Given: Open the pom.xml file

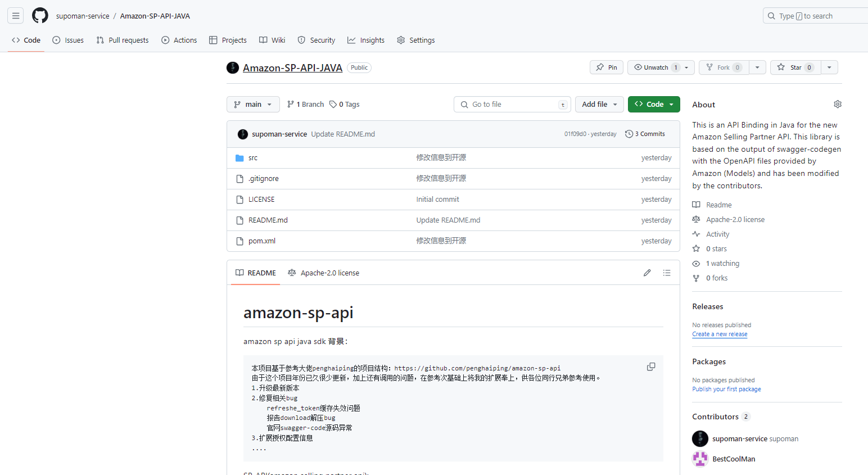Looking at the screenshot, I should (262, 241).
